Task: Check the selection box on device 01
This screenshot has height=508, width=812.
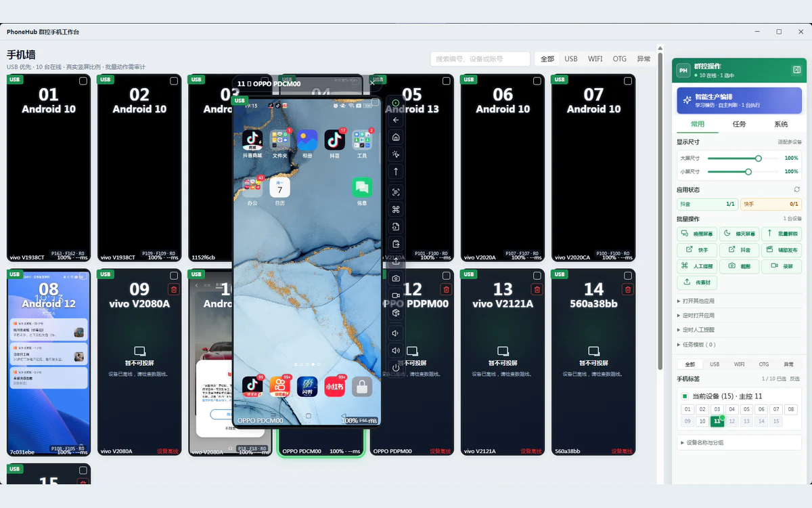Action: point(83,81)
